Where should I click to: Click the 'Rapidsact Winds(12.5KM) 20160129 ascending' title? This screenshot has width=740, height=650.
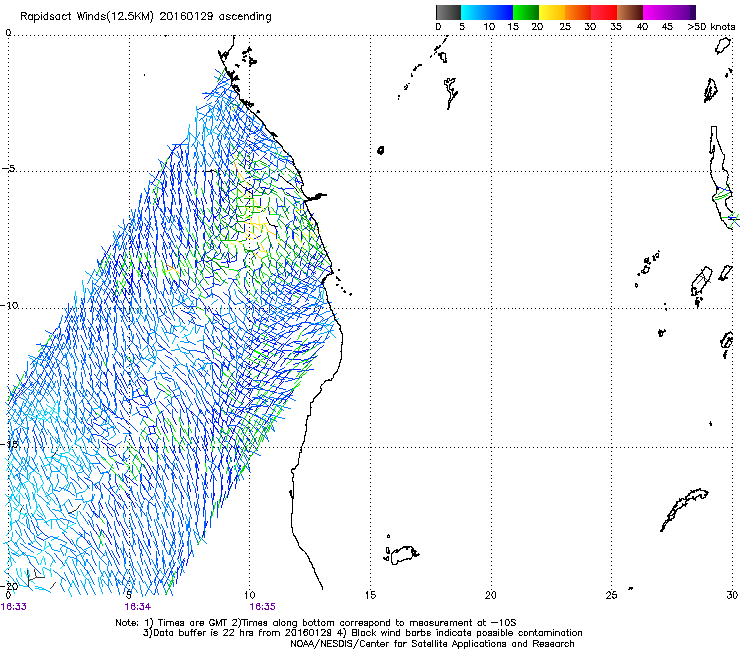(x=146, y=17)
